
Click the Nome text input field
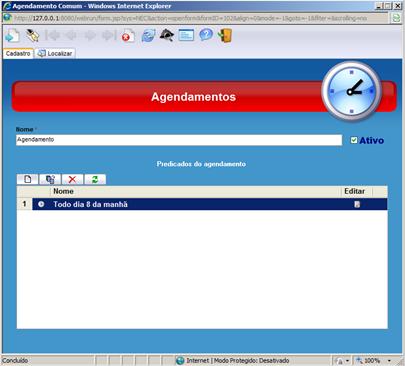[x=179, y=140]
